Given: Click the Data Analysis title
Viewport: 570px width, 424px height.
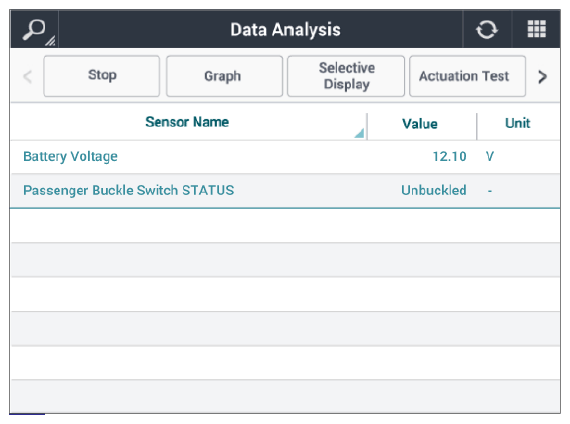Looking at the screenshot, I should click(x=285, y=30).
